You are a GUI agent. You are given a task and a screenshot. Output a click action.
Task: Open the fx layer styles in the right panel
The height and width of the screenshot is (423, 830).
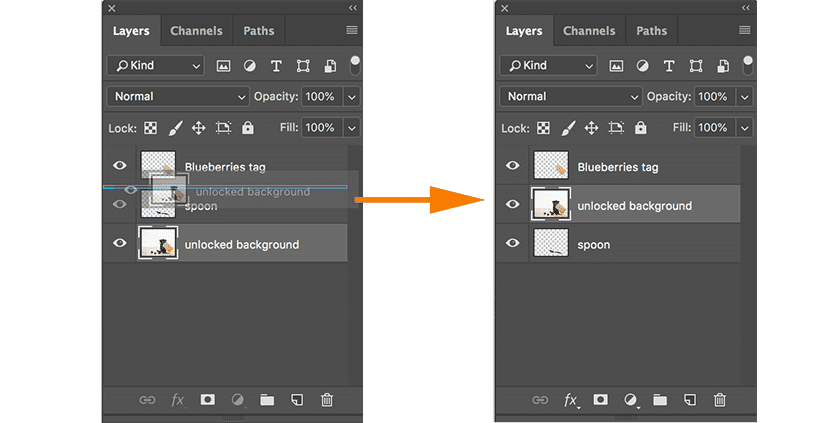tap(571, 400)
